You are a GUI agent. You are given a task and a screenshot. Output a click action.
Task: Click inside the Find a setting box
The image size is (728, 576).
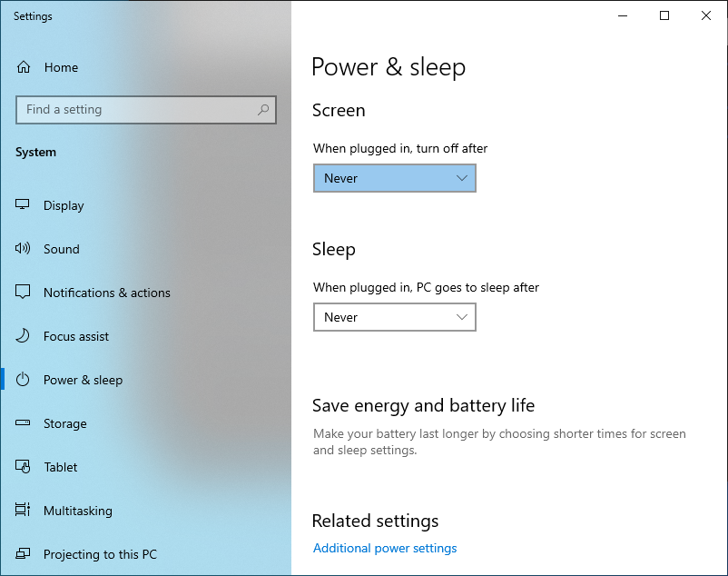136,109
